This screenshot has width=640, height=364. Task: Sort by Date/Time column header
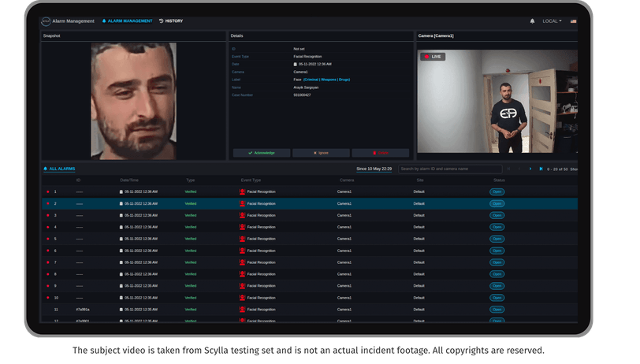click(129, 180)
